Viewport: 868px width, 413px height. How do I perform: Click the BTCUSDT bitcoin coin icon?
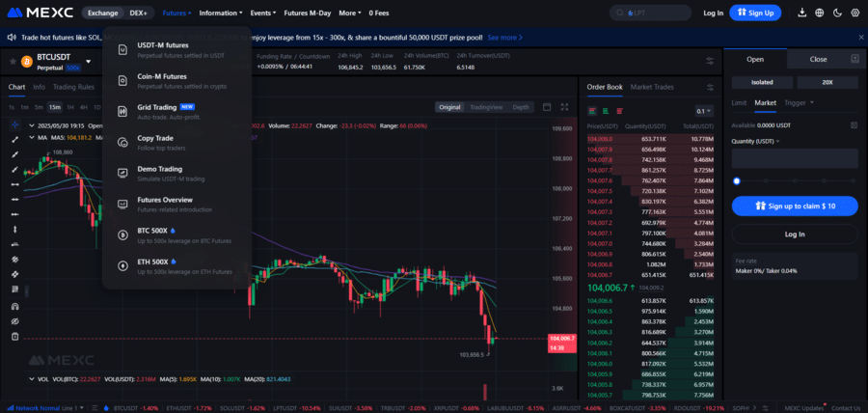(27, 62)
